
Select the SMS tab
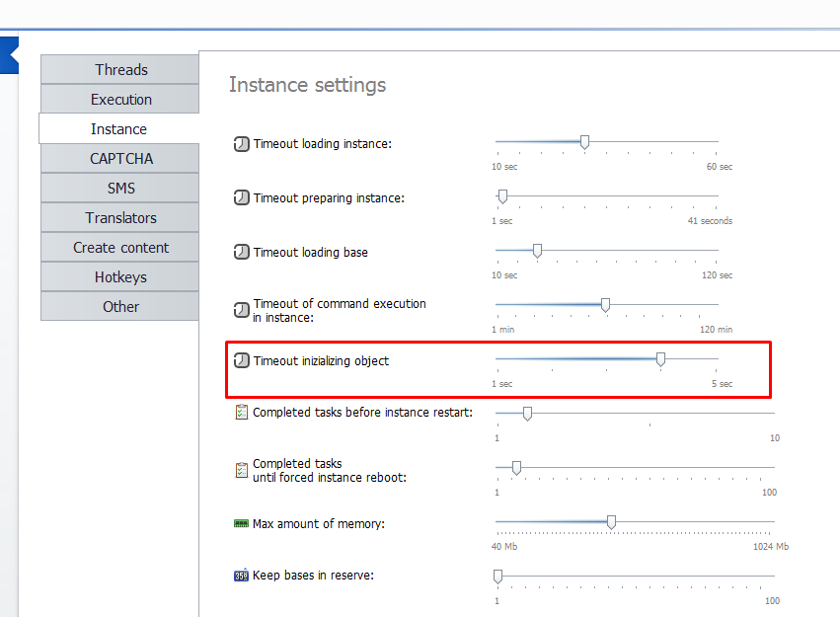coord(120,189)
